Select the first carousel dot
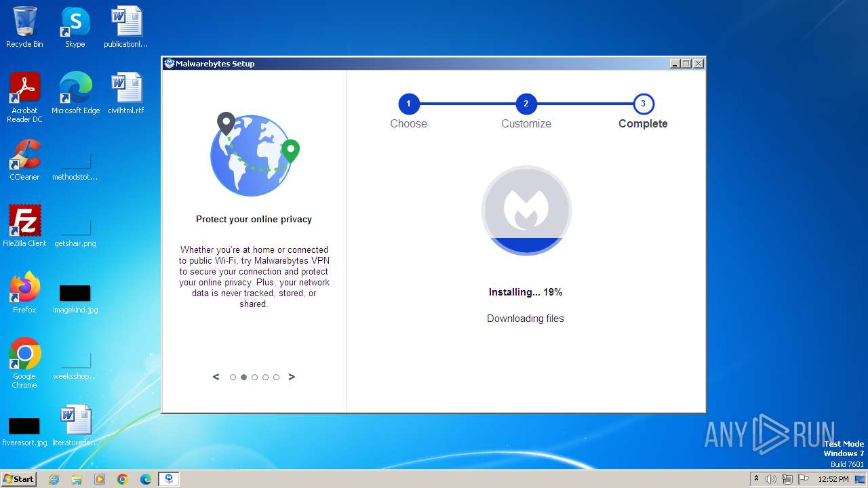This screenshot has height=488, width=868. click(x=233, y=378)
